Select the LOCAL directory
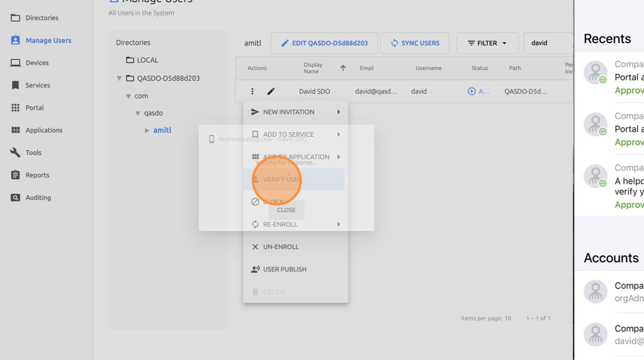Image resolution: width=644 pixels, height=360 pixels. coord(142,60)
